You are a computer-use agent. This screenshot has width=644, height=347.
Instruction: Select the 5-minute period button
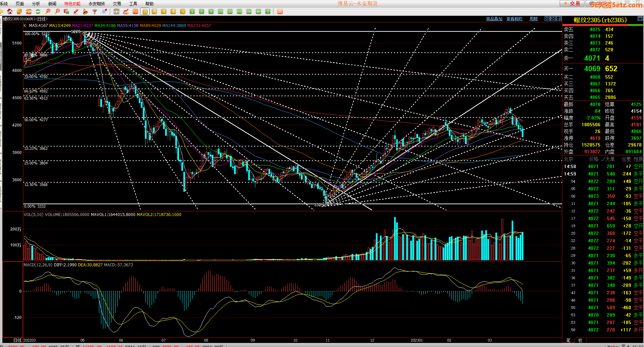click(x=211, y=11)
